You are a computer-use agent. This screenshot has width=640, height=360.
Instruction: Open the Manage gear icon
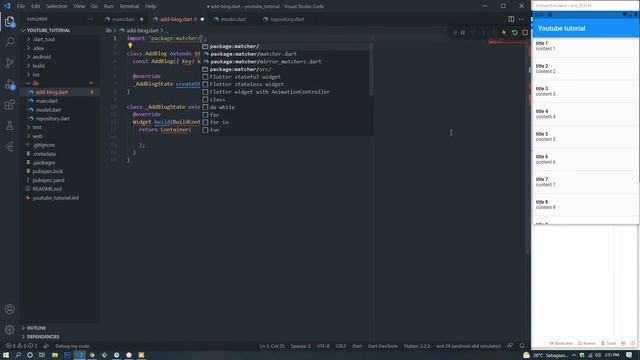(10, 329)
